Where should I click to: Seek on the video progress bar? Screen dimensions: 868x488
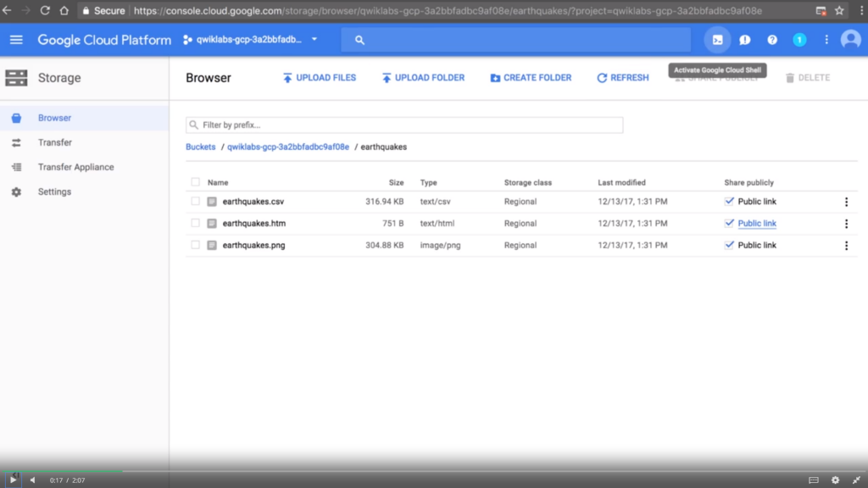[x=434, y=471]
